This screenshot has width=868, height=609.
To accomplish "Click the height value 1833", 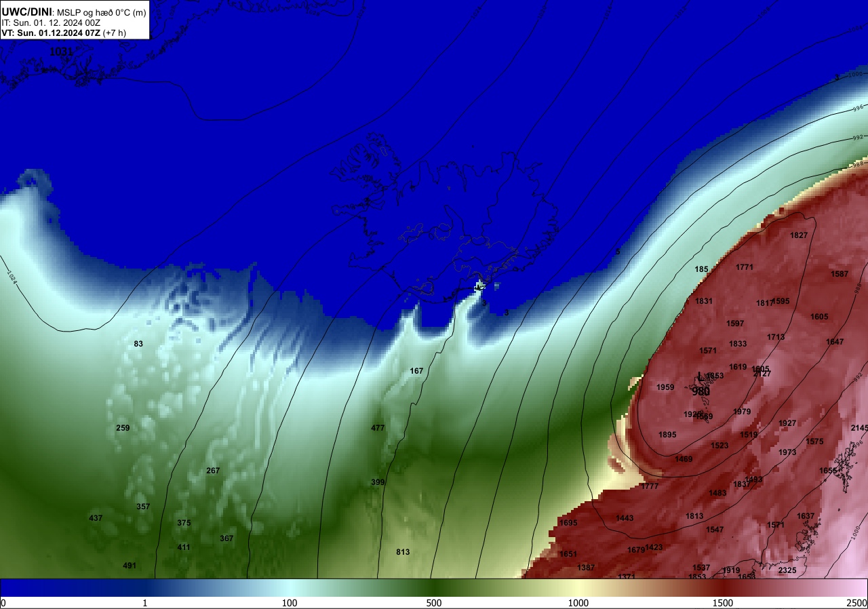I will (738, 344).
